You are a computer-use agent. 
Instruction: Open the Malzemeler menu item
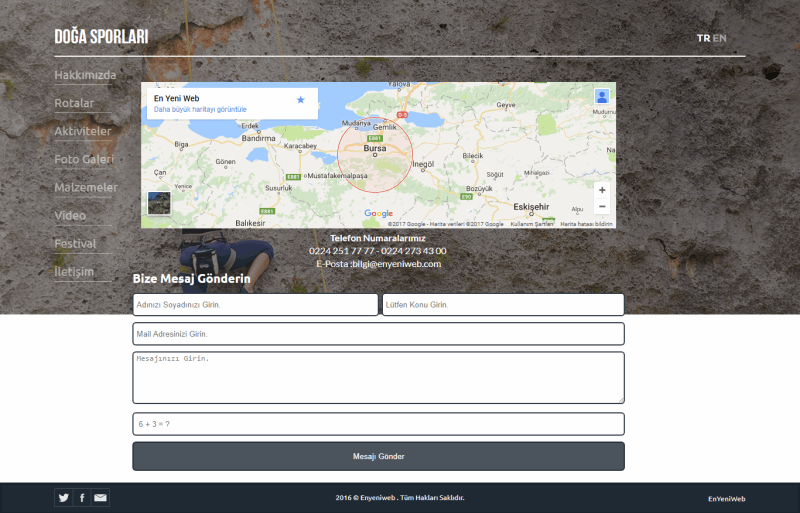(x=86, y=187)
